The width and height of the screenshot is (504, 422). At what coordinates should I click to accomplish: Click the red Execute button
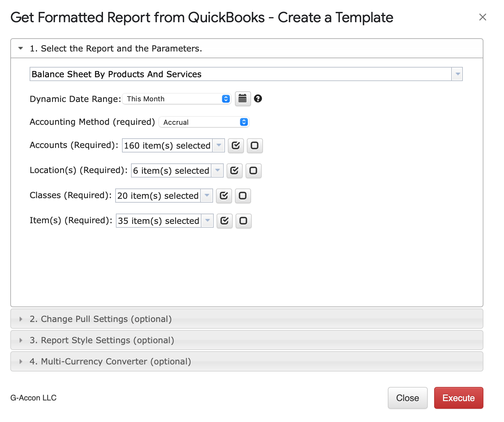459,398
